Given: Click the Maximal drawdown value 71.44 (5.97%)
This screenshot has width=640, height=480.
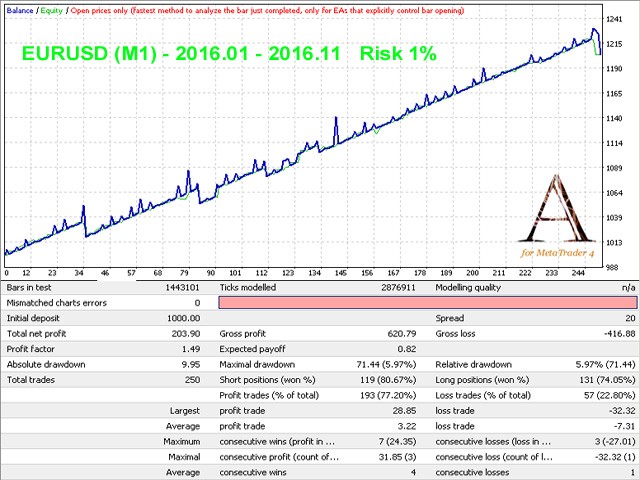Looking at the screenshot, I should click(383, 364).
